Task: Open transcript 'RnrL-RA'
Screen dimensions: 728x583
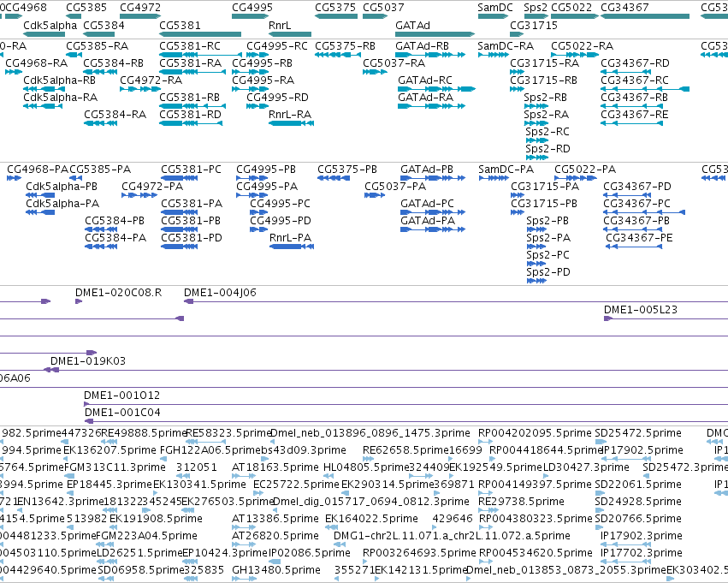Action: coord(290,115)
